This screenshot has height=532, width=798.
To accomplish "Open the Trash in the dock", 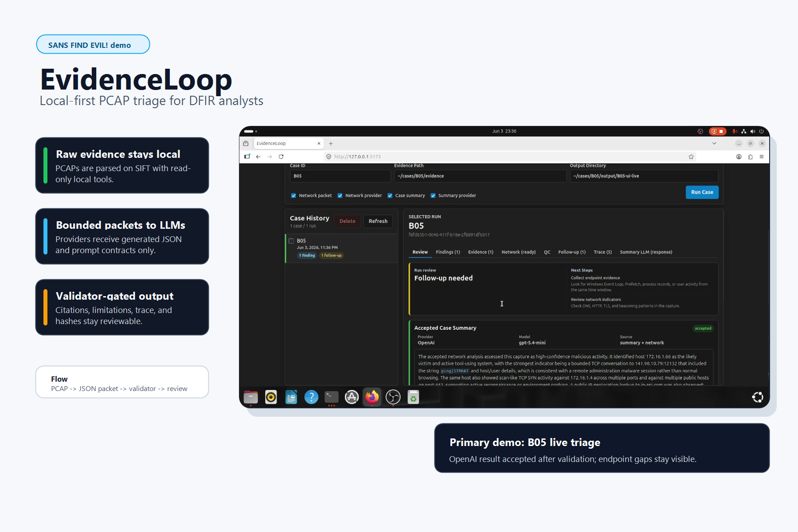I will pos(413,397).
